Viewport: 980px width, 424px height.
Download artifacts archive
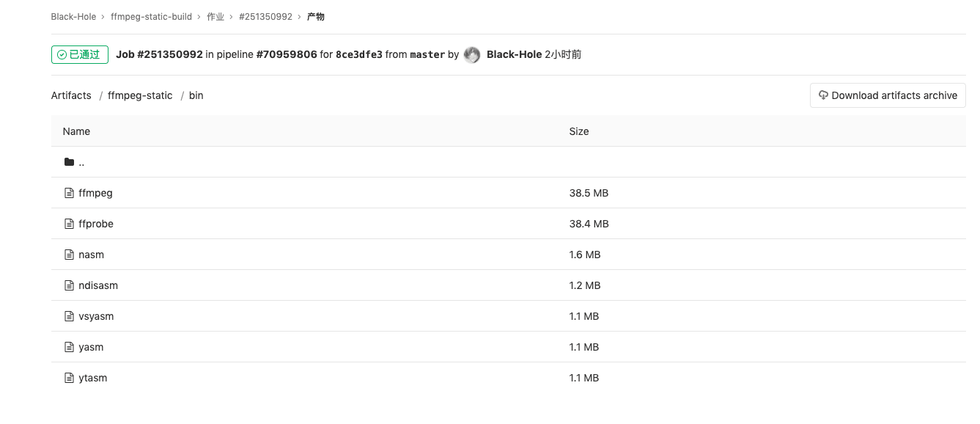(x=888, y=95)
